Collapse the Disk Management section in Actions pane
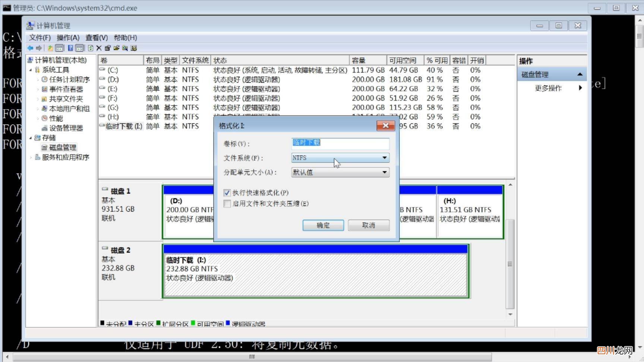The width and height of the screenshot is (644, 362). pos(580,74)
